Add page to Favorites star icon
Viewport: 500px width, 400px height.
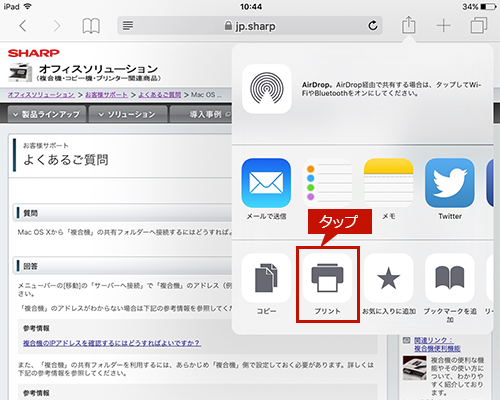[388, 278]
